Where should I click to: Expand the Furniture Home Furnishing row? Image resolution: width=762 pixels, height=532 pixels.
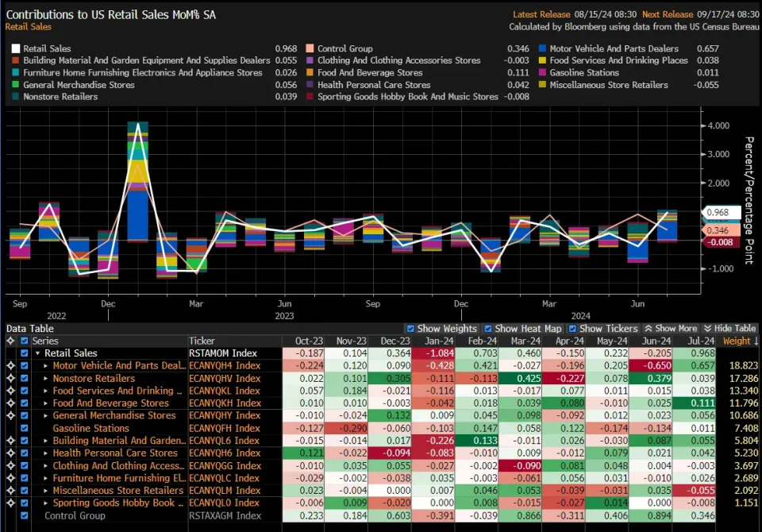pos(46,478)
